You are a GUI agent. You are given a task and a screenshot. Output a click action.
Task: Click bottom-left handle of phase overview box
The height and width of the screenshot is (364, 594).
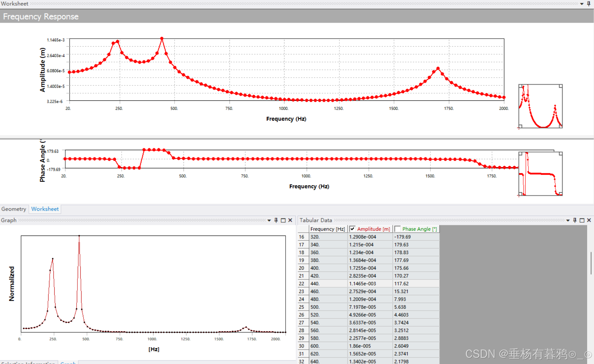[x=520, y=194]
